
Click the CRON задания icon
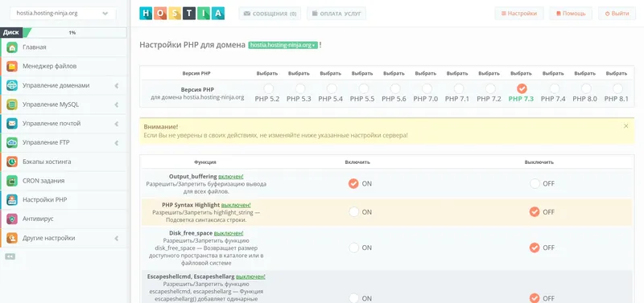tap(12, 181)
